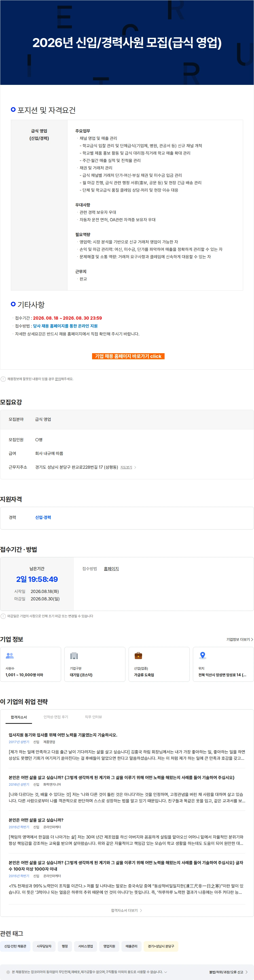Click the remaining time 2일 19:58:49
This screenshot has height=980, width=254.
coord(37,579)
